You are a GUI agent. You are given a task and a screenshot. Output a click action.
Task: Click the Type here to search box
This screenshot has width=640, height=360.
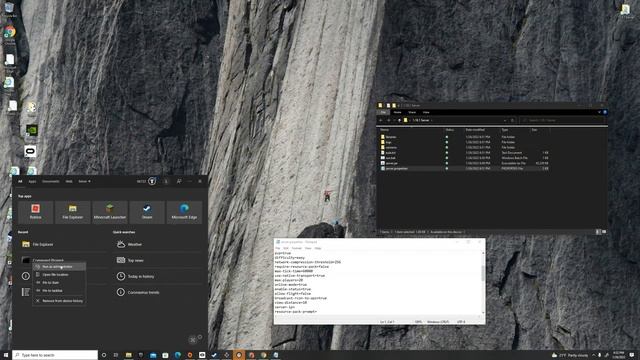55,355
